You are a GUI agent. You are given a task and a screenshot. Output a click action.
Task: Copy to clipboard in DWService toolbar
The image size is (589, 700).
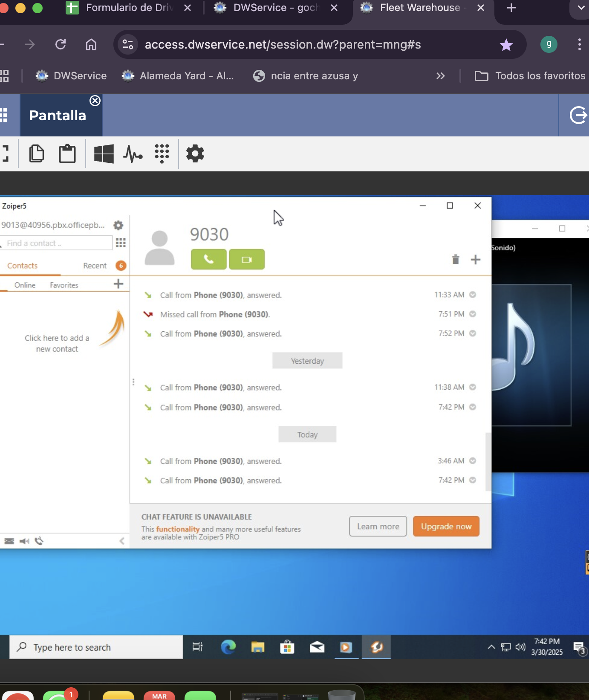pyautogui.click(x=37, y=153)
